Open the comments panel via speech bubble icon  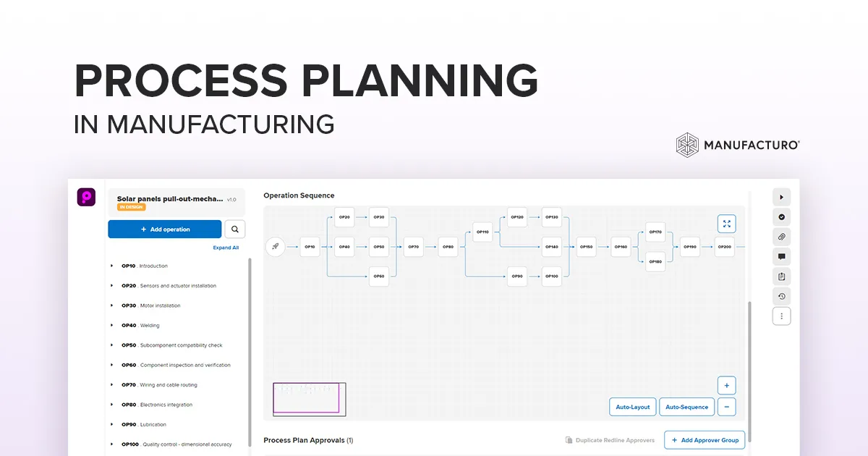click(781, 256)
